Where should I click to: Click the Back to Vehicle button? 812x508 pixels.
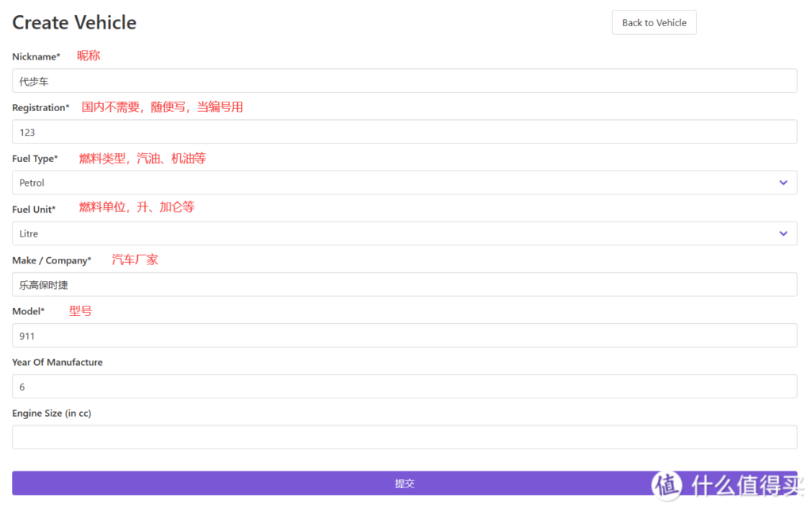pyautogui.click(x=654, y=23)
